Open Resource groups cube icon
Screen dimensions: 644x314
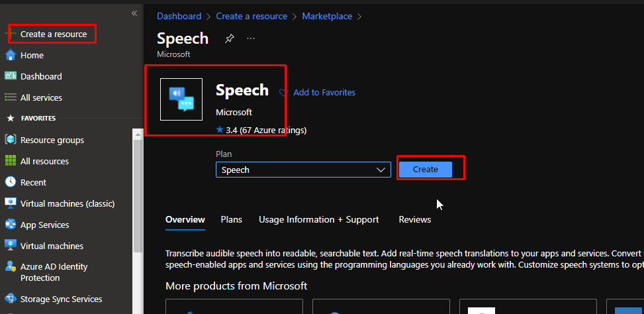(10, 140)
